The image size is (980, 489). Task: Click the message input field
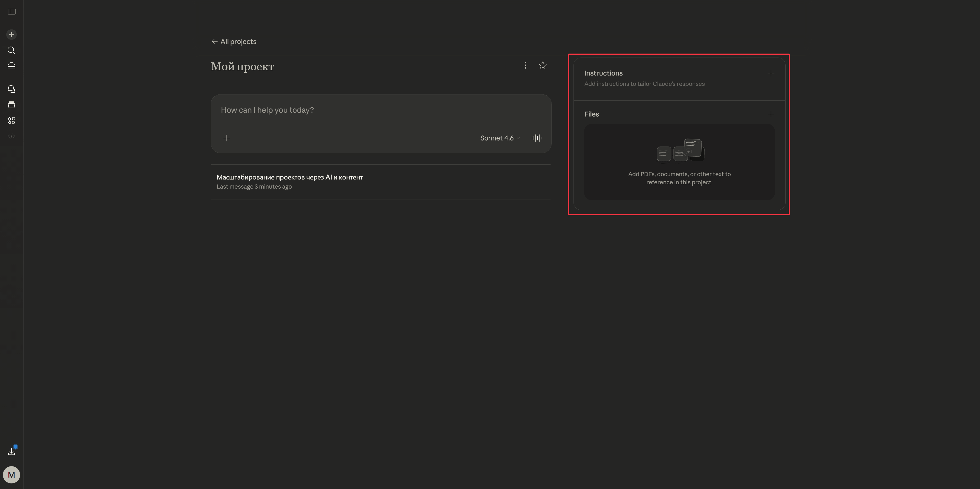point(380,110)
